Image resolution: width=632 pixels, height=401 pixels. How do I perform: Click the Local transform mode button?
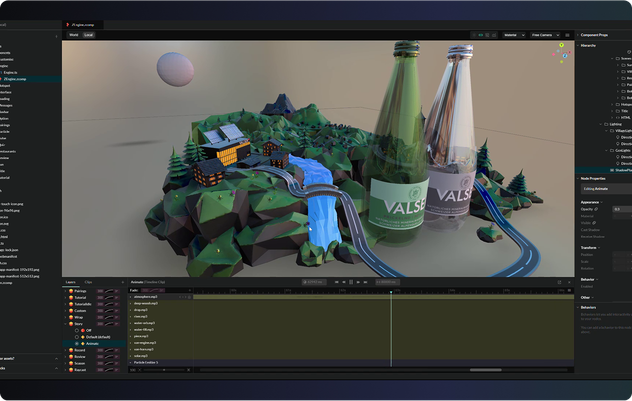(x=88, y=35)
